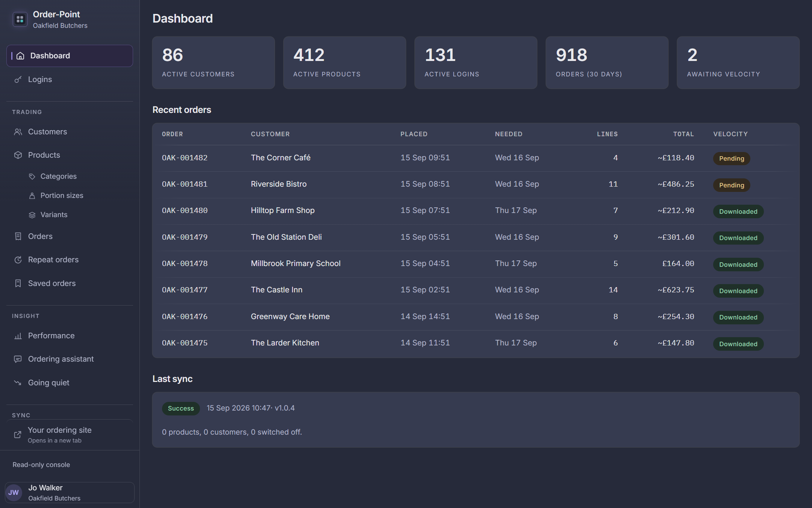Viewport: 812px width, 508px height.
Task: Go to Repeat orders
Action: [x=70, y=260]
